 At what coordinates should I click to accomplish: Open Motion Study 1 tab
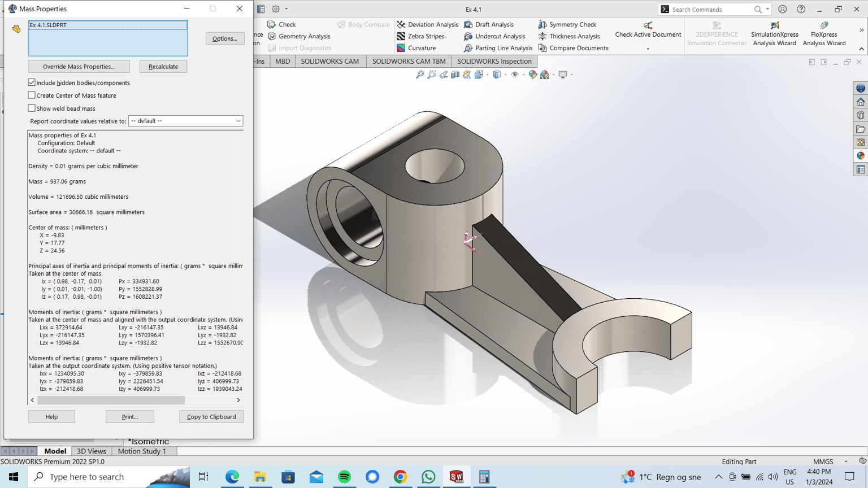(142, 451)
